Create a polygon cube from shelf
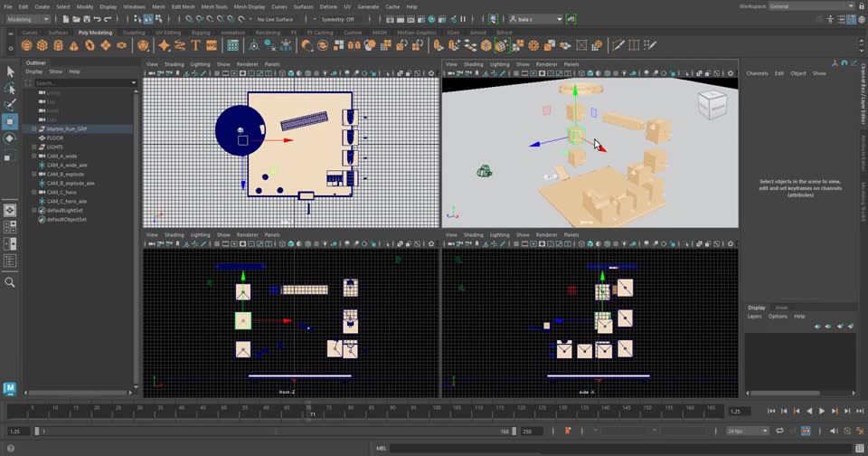Image resolution: width=868 pixels, height=456 pixels. click(x=42, y=45)
